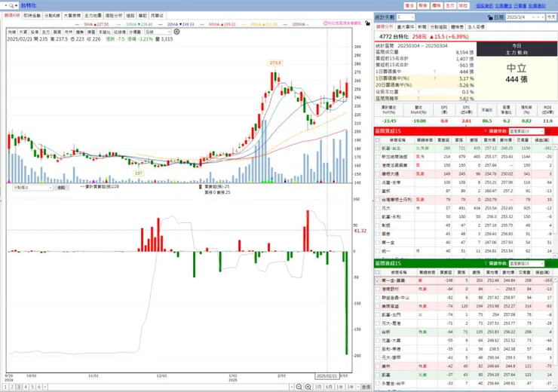The width and height of the screenshot is (558, 392).
Task: Set the chart range to 1年
Action: tap(340, 387)
